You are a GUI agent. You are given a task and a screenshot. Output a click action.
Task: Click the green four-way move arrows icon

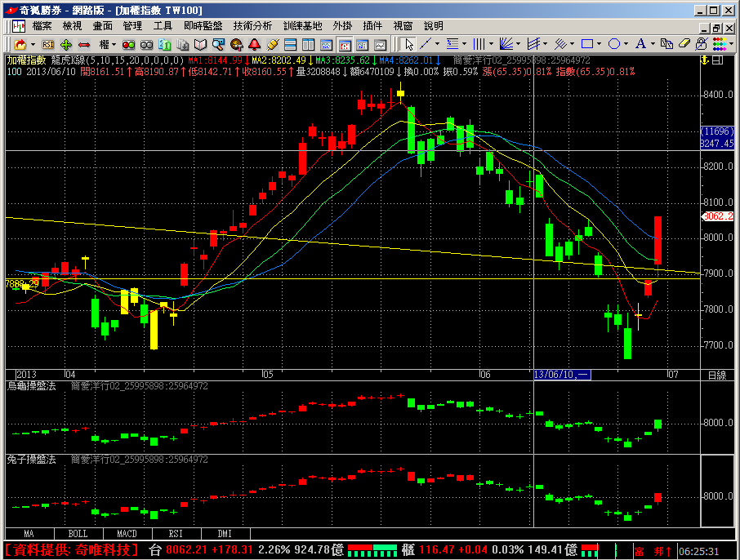pyautogui.click(x=66, y=44)
